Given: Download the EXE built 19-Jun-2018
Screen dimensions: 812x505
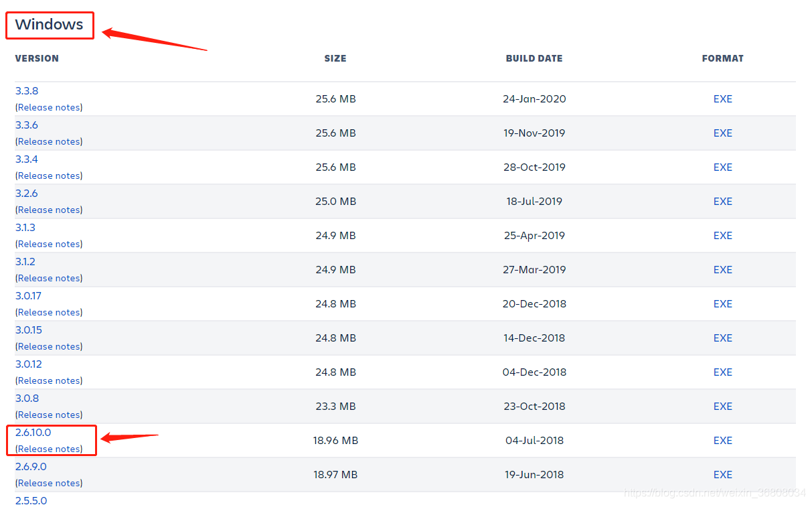Looking at the screenshot, I should 723,474.
